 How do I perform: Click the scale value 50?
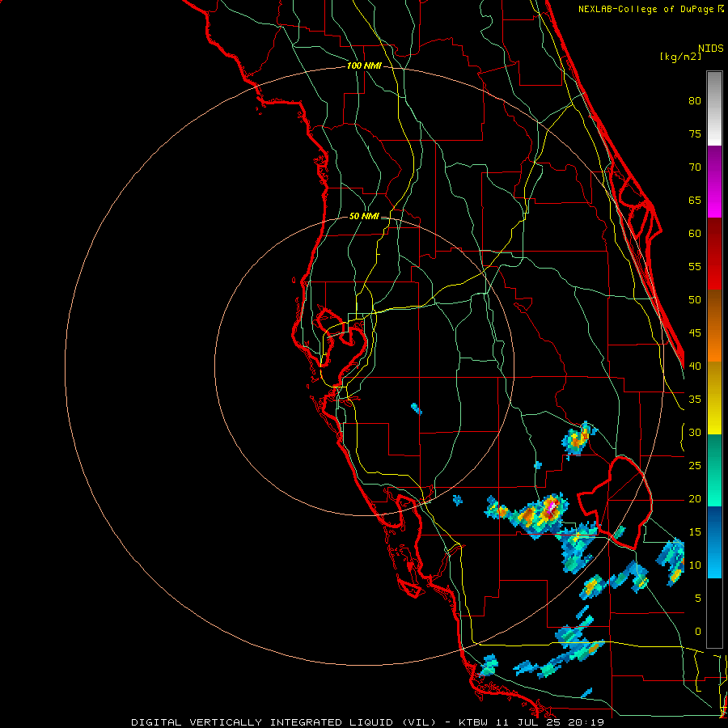pos(695,300)
